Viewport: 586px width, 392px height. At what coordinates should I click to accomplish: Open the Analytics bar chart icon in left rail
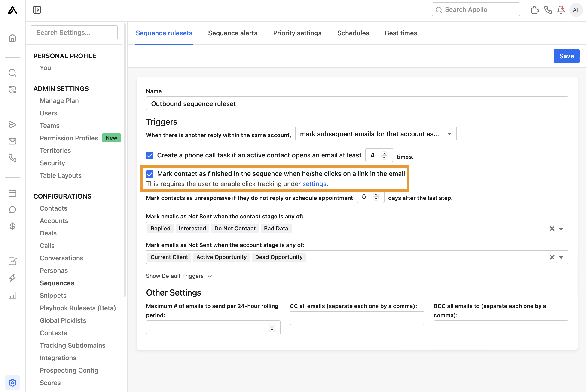12,295
